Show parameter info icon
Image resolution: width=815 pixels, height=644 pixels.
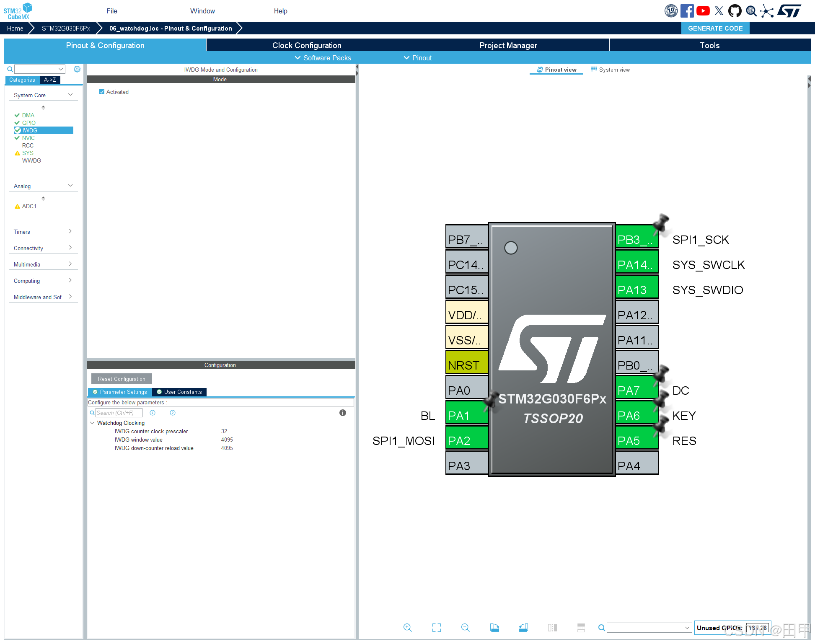(343, 413)
